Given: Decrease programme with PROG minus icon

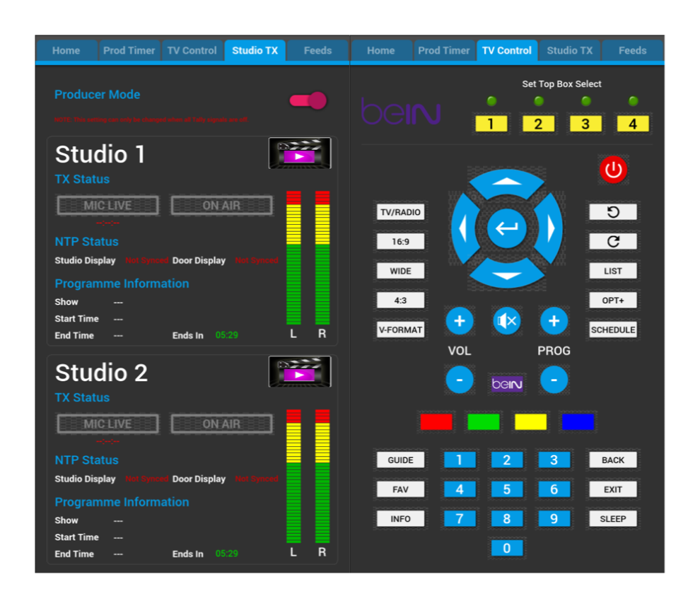Looking at the screenshot, I should [554, 380].
